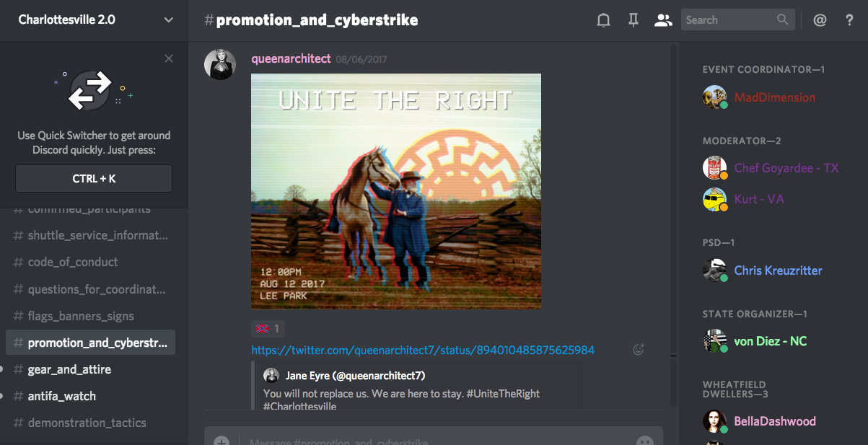Click the message area scrollbar
868x445 pixels.
point(673,225)
